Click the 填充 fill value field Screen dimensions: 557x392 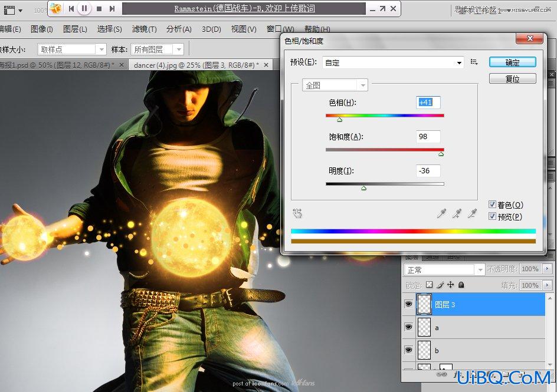coord(530,285)
